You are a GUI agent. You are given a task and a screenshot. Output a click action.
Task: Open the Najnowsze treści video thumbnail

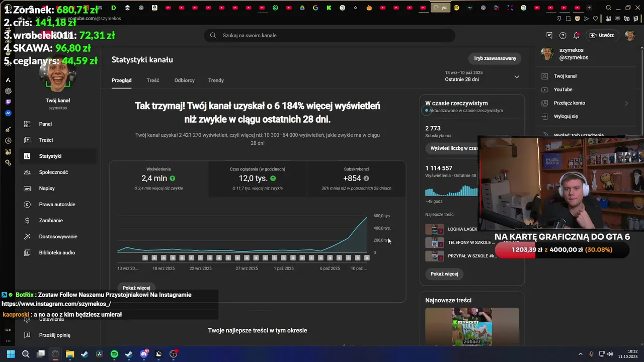[472, 327]
